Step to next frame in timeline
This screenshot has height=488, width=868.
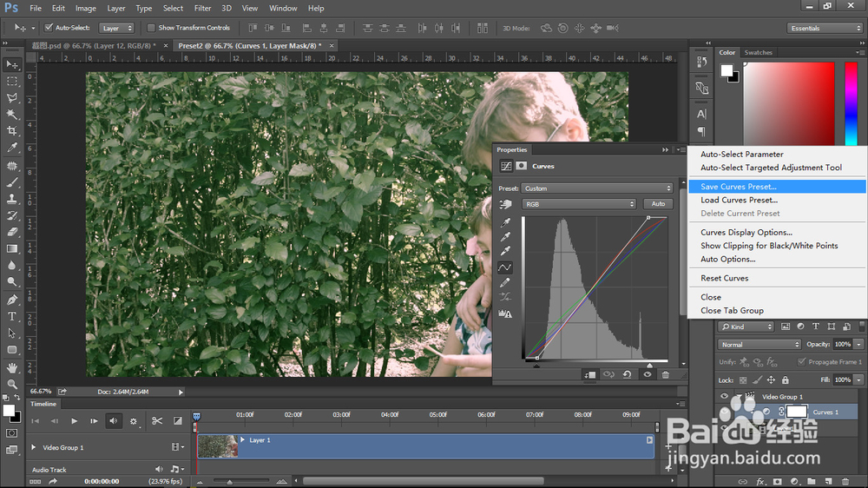pos(94,421)
